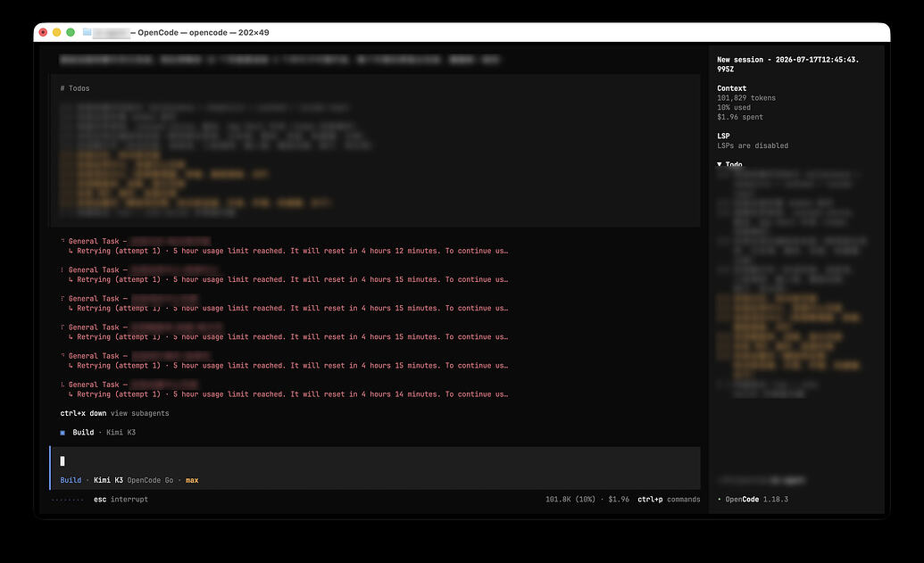The height and width of the screenshot is (563, 924).
Task: Open Kimi K3 model selector in prompt footer
Action: [108, 481]
